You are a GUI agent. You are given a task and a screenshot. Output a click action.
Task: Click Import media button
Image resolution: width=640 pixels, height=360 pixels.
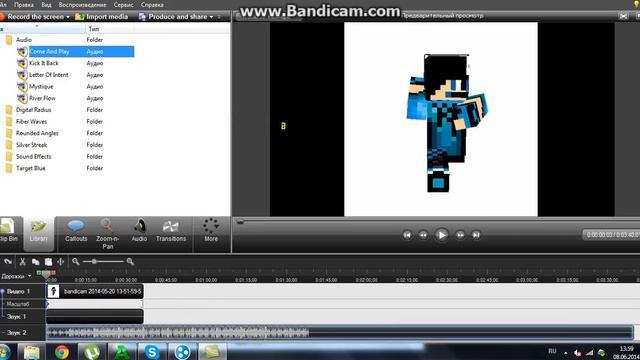[101, 17]
